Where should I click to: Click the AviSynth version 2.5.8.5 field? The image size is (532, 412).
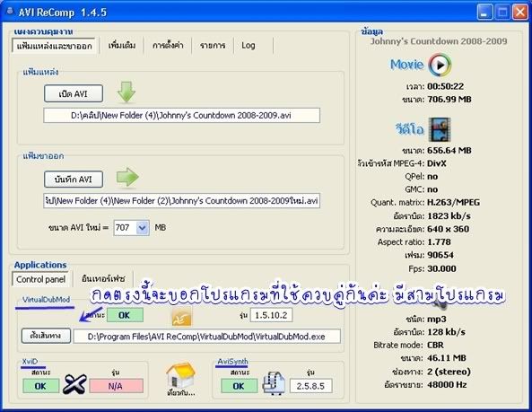pyautogui.click(x=310, y=386)
